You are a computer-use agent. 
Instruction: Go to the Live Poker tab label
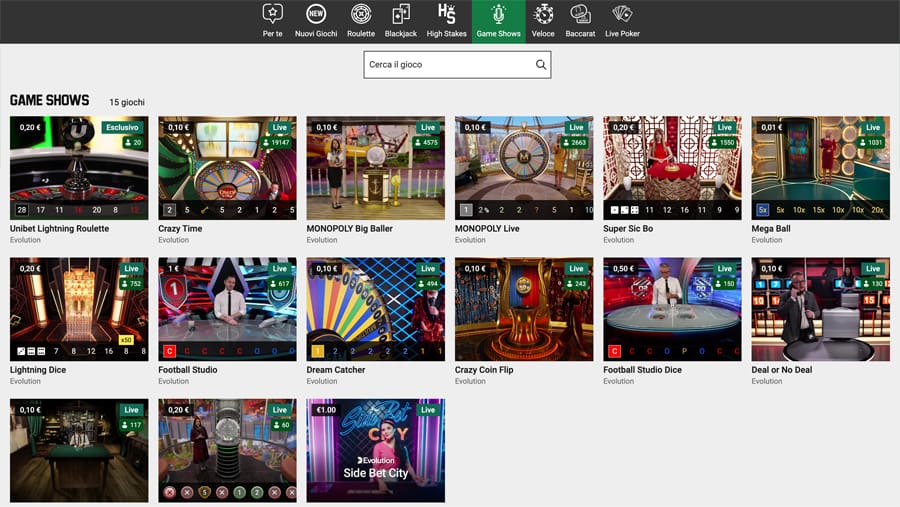[x=622, y=34]
